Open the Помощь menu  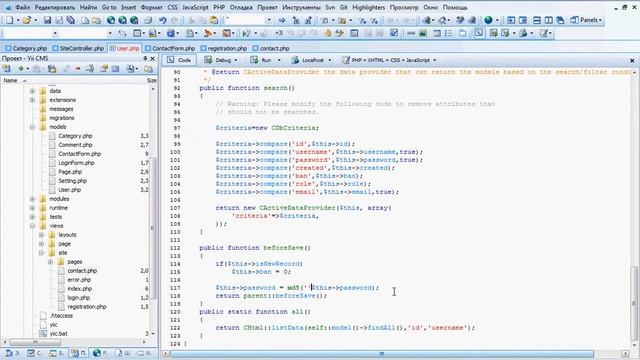[x=455, y=7]
